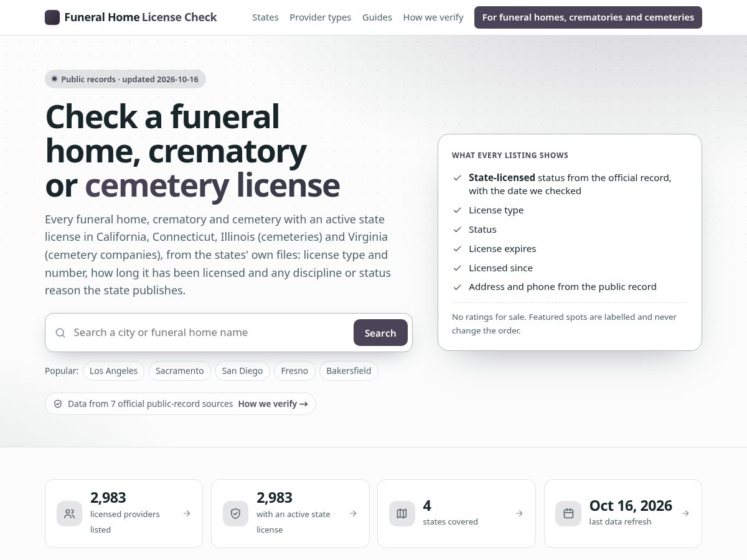Image resolution: width=747 pixels, height=560 pixels.
Task: Click the 'Public records · updated 2026-10-16' badge
Action: tap(125, 79)
